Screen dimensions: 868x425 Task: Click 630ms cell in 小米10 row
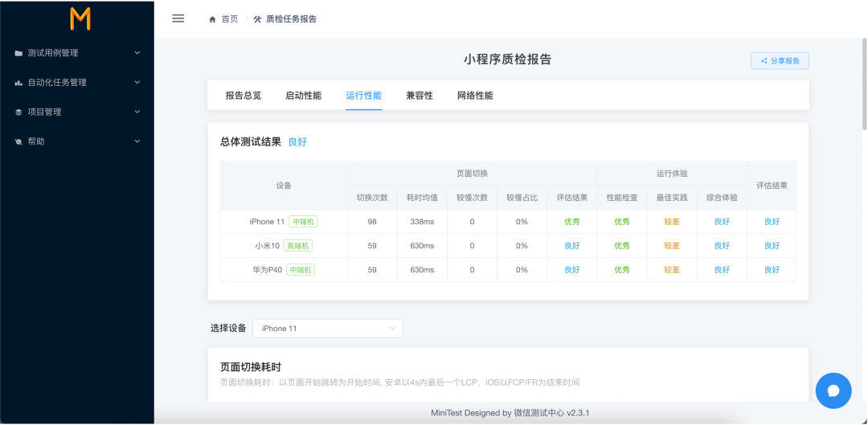[x=422, y=246]
